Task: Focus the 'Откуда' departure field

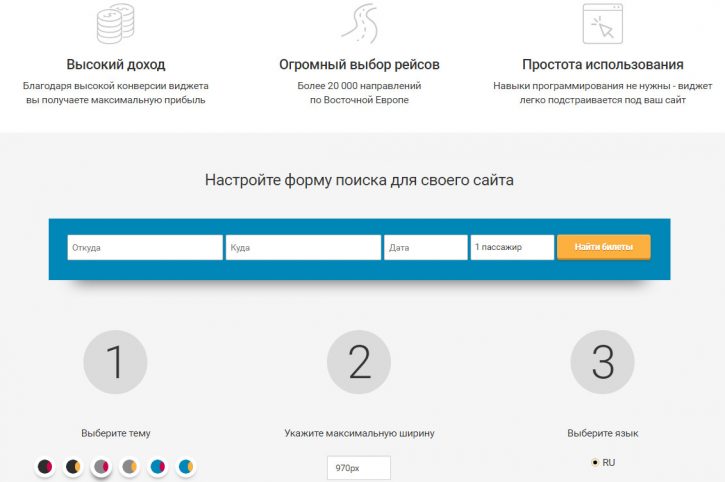Action: (x=145, y=247)
